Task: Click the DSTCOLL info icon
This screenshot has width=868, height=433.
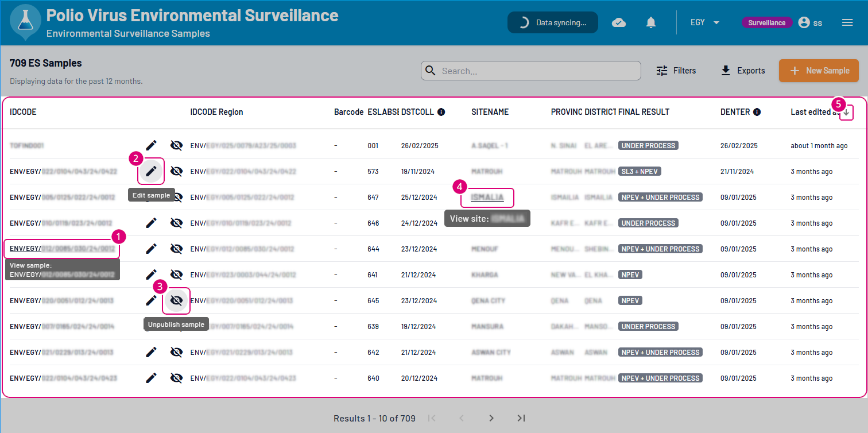Action: pos(441,112)
